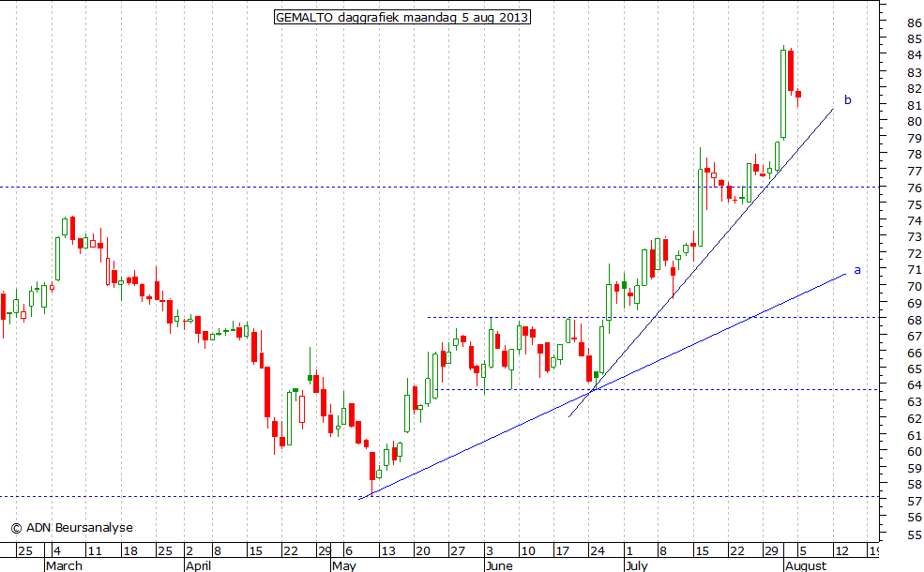Screen dimensions: 924x572
Task: Click the July month label
Action: pos(639,565)
